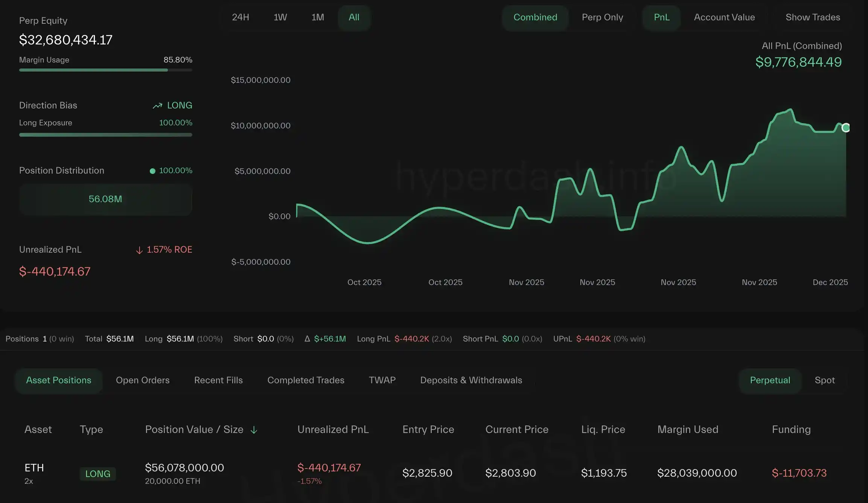Switch chart to 1W timeframe
This screenshot has width=868, height=503.
pos(280,17)
